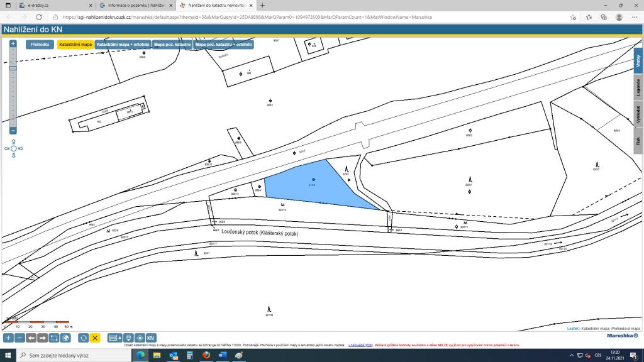Viewport: 644px width, 362px height.
Task: Zoom out with the bottom toolbar minus button
Action: 19,337
